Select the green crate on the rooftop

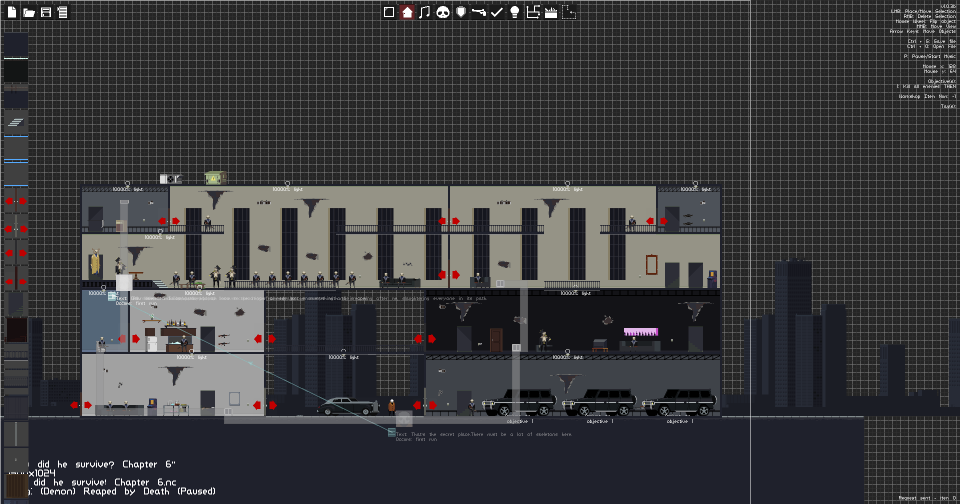coord(215,178)
